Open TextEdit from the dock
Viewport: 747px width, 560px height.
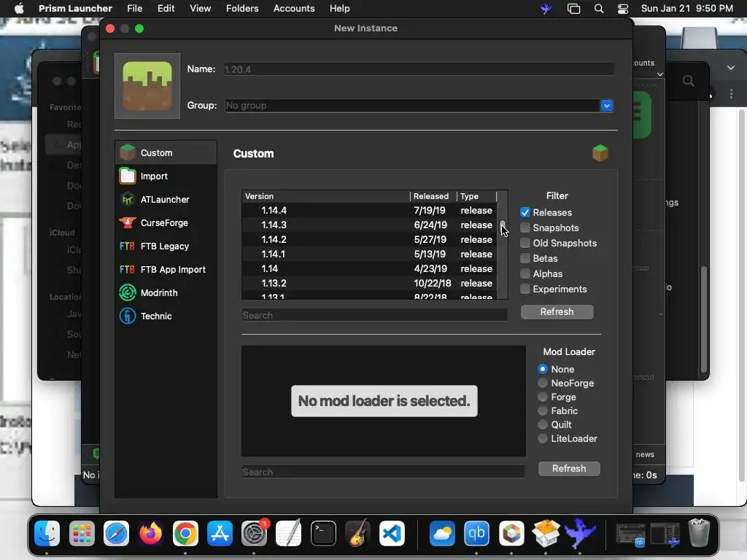click(x=289, y=533)
